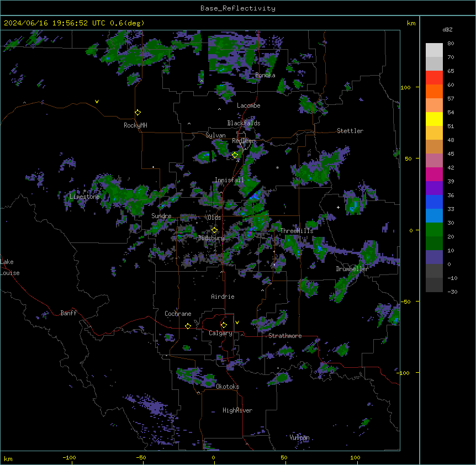
Task: Click the asterisk marker above Limestone
Action: coord(84,191)
